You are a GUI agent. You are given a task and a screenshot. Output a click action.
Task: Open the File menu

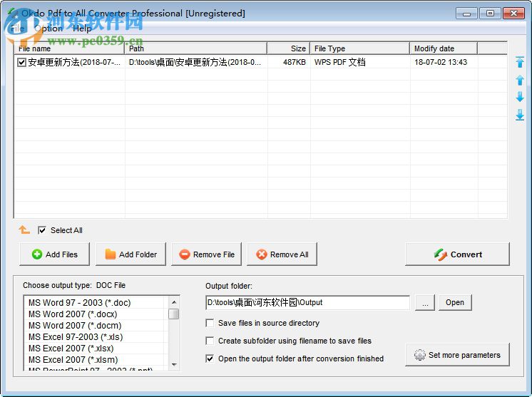click(x=17, y=29)
